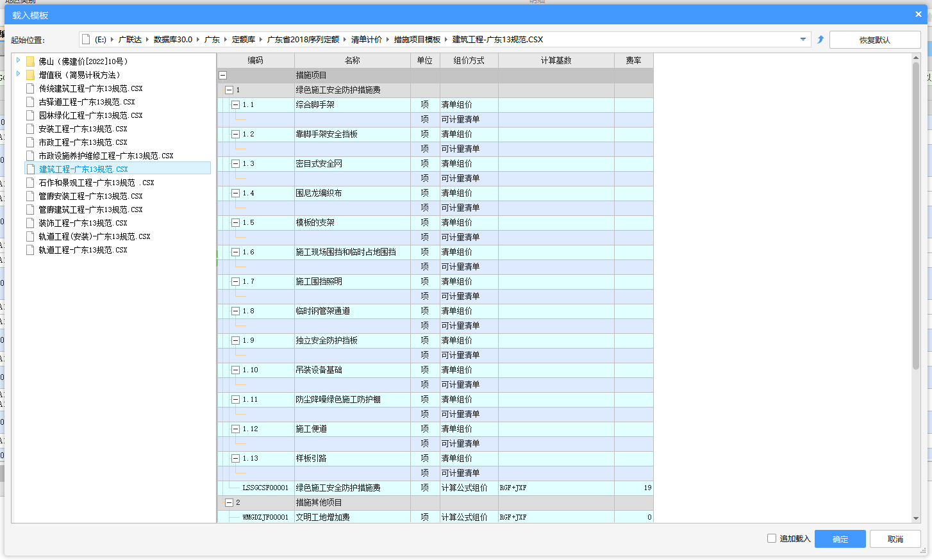Select file 传统建筑工程-广东13规范.CSX
Image resolution: width=932 pixels, height=560 pixels.
click(90, 88)
